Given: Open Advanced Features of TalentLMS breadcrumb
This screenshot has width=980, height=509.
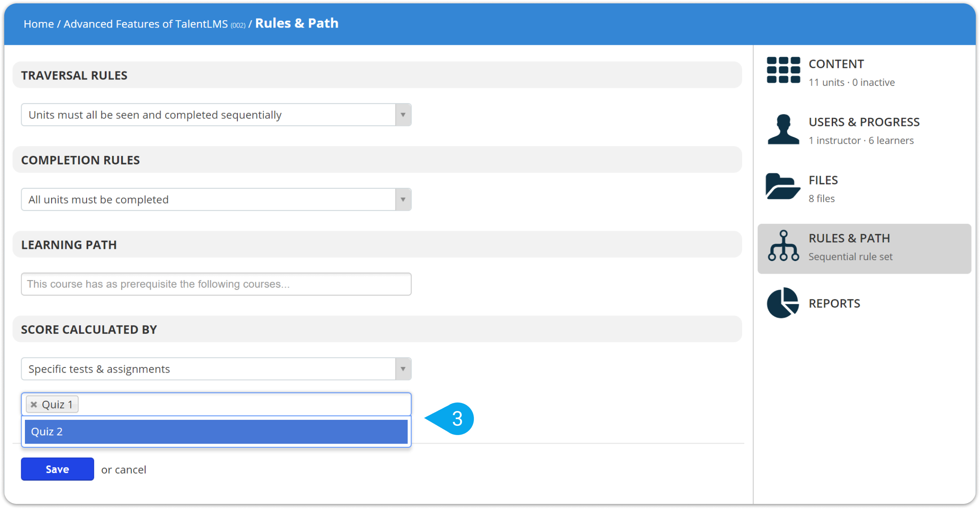Looking at the screenshot, I should (146, 24).
